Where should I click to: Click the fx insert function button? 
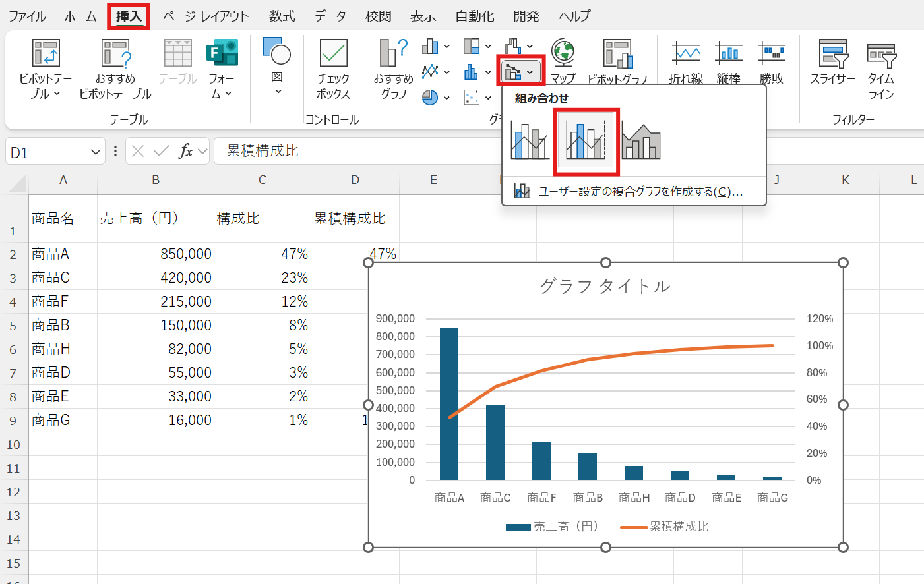185,152
